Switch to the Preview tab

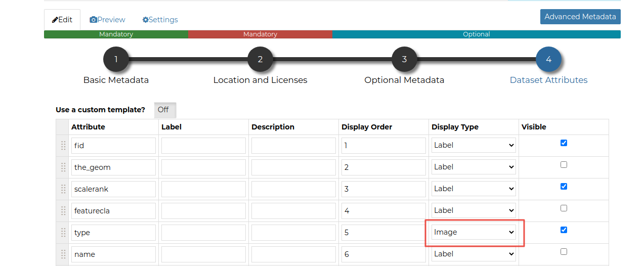107,20
